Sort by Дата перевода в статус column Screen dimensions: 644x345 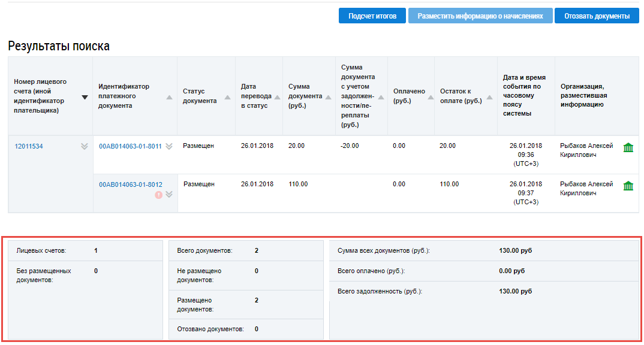(277, 97)
